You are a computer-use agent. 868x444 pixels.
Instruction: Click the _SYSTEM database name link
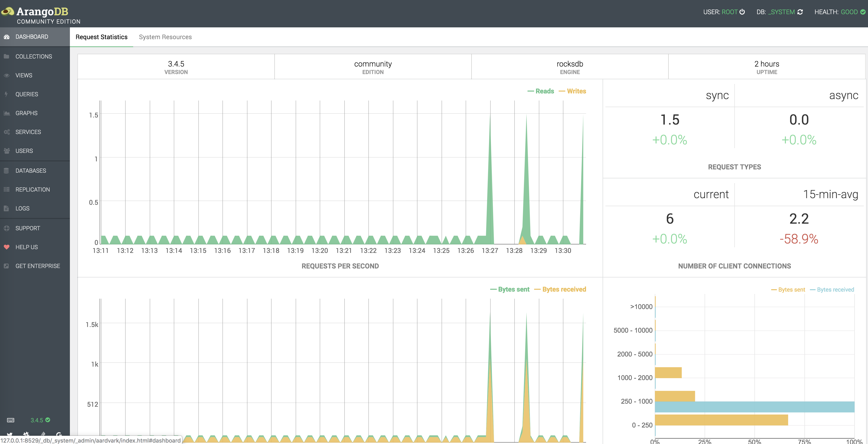point(781,12)
